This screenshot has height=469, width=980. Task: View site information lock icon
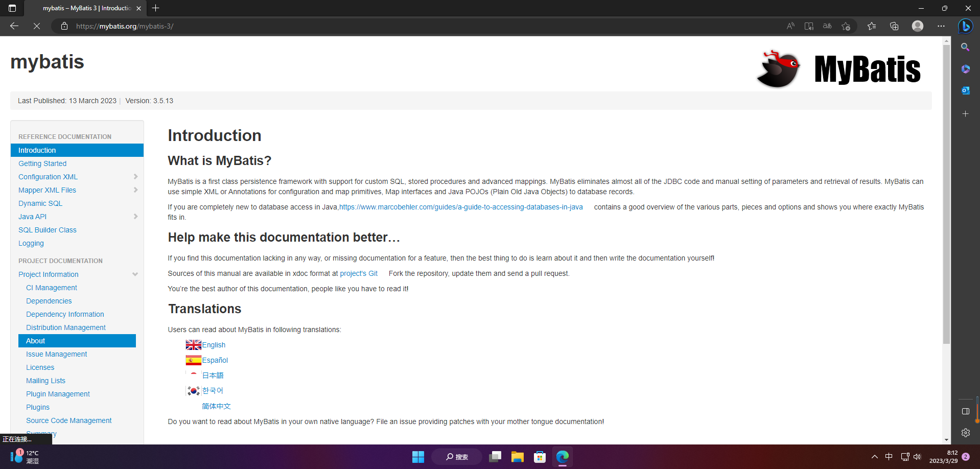pos(64,26)
